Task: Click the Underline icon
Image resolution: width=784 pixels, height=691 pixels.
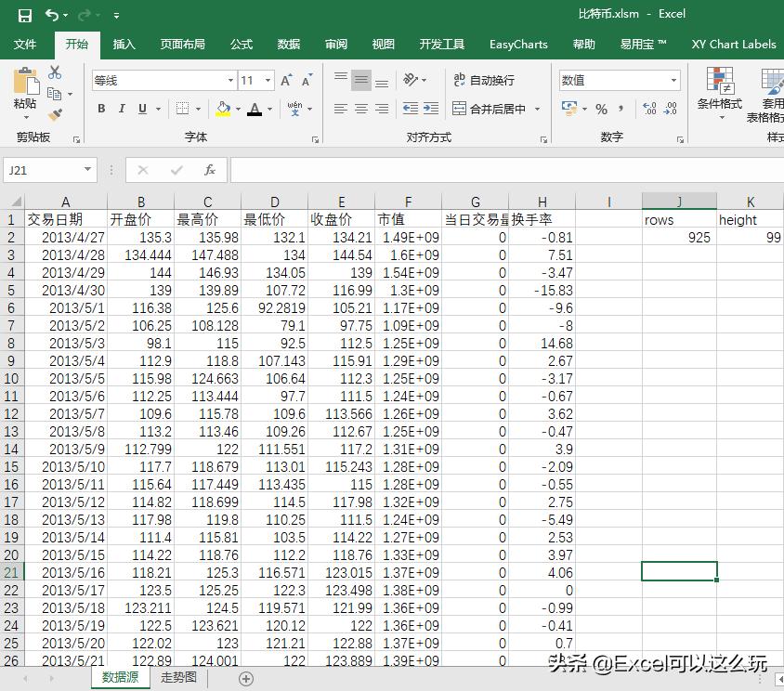Action: coord(141,109)
